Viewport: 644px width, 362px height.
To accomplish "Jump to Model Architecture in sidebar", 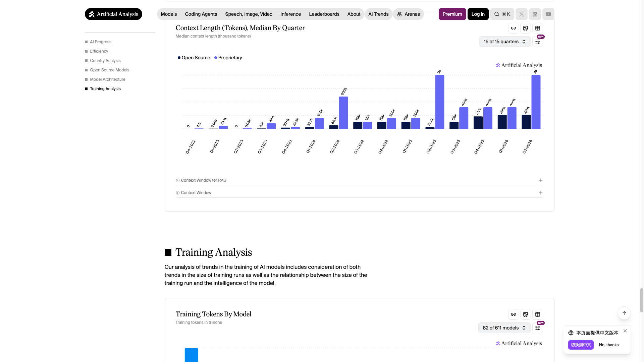I will tap(108, 79).
